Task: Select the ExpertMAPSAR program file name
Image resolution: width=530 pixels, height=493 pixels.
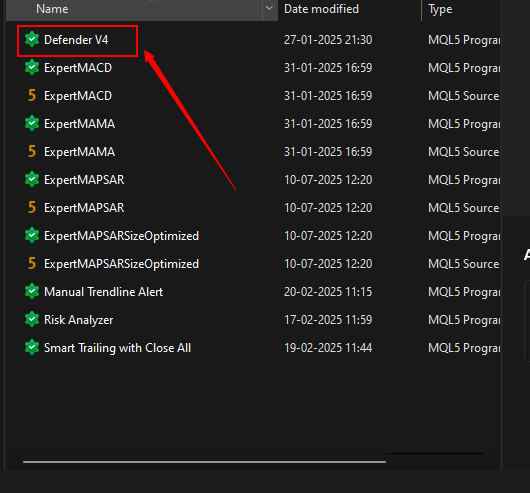Action: 84,180
